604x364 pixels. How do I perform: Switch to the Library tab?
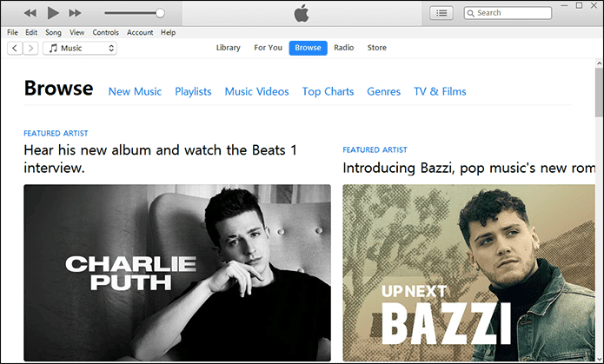coord(228,48)
